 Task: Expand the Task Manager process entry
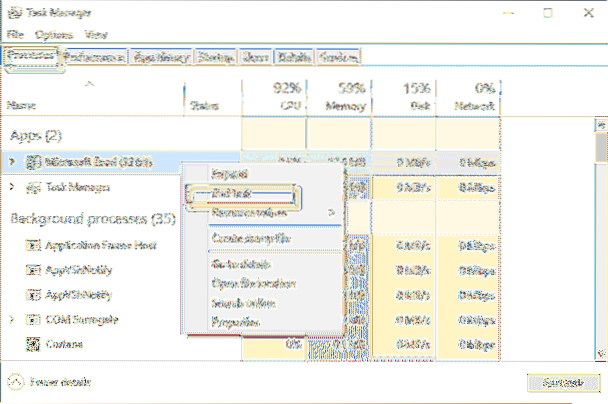12,187
